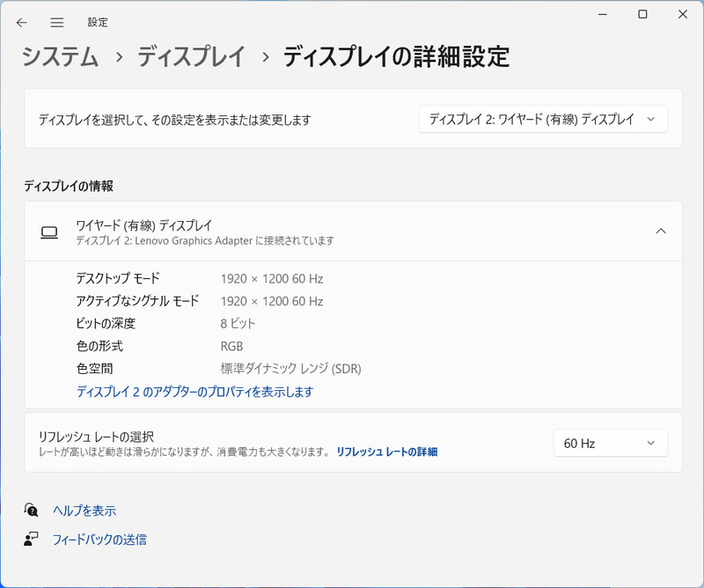Open the 60 Hz refresh rate dropdown

[611, 443]
